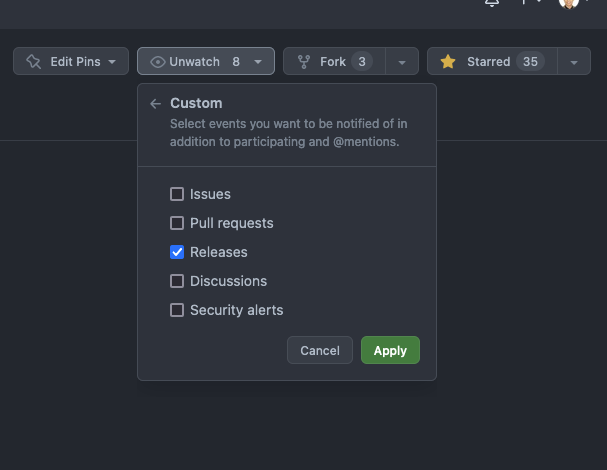Click the Starred button
The image size is (607, 470).
[492, 61]
